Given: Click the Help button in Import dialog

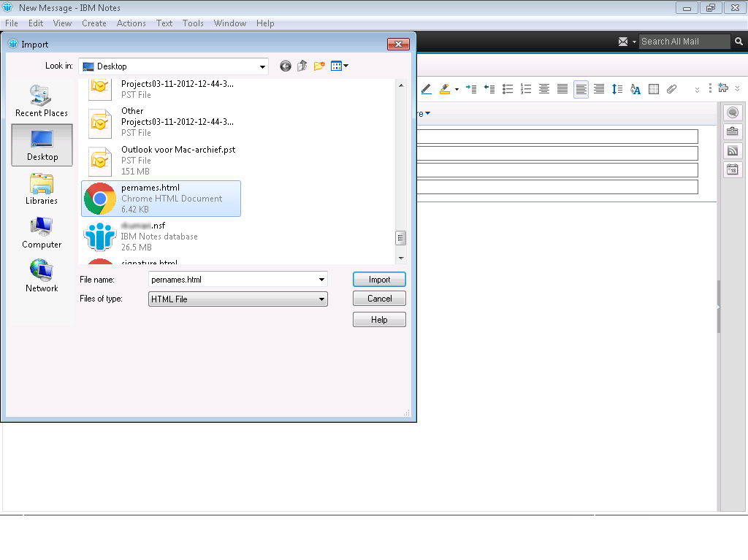Looking at the screenshot, I should click(x=379, y=320).
